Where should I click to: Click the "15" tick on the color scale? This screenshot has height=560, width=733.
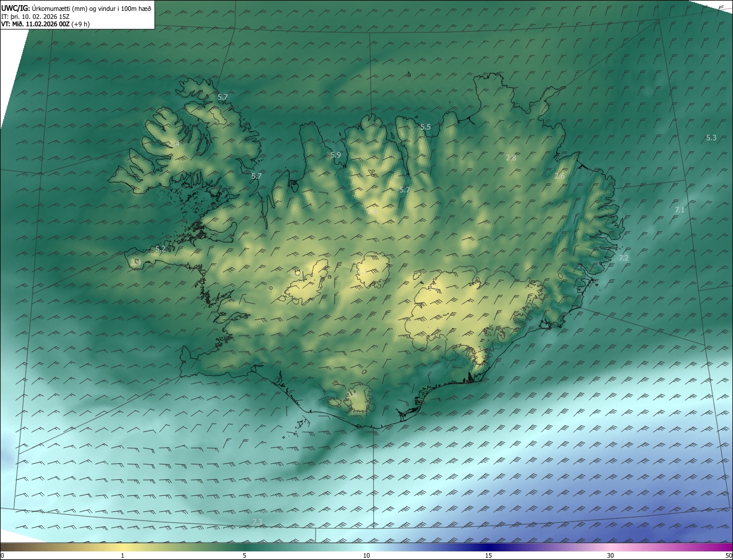(x=488, y=555)
